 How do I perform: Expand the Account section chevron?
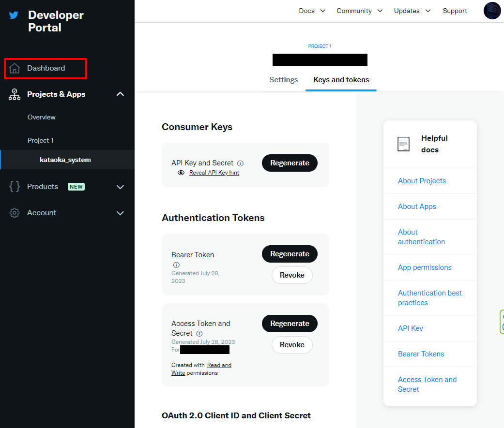coord(120,213)
